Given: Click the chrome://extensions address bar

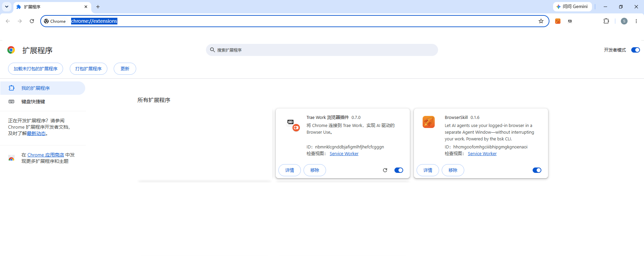Looking at the screenshot, I should pyautogui.click(x=295, y=21).
